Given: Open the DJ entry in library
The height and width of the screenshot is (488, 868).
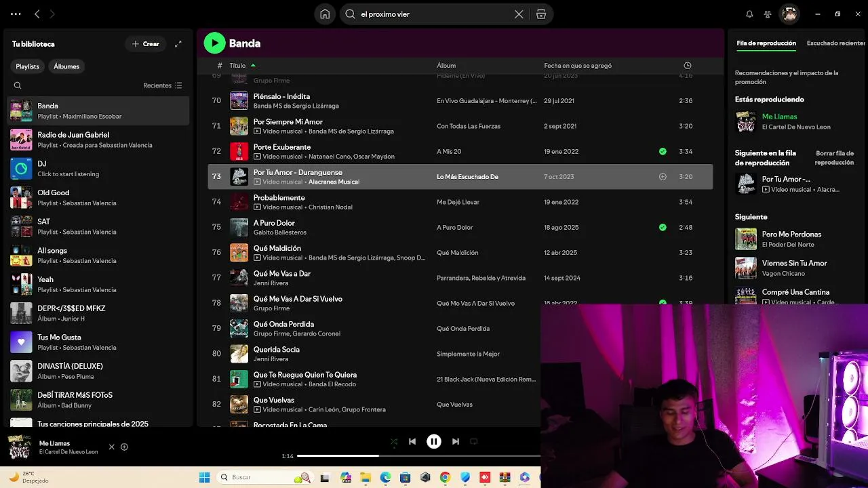Looking at the screenshot, I should tap(98, 169).
